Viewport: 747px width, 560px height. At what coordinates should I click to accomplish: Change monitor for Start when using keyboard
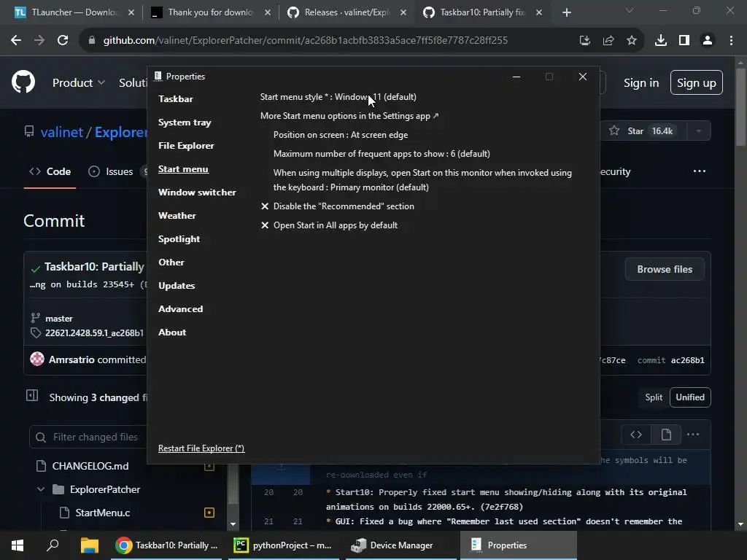pos(422,180)
